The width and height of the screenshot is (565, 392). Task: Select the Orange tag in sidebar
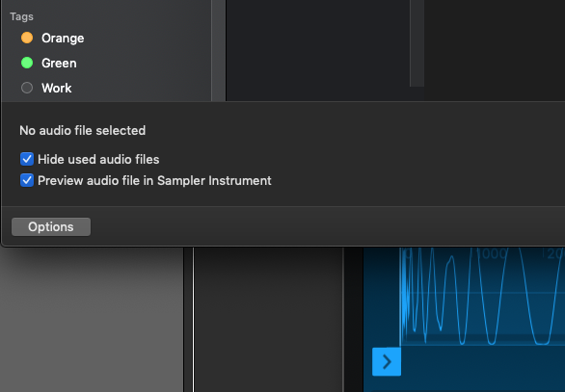point(63,39)
